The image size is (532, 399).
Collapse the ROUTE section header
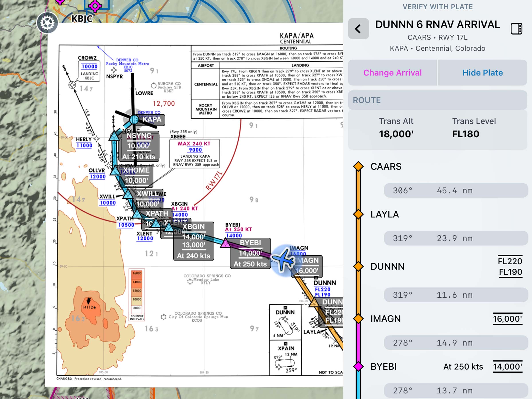tap(437, 100)
